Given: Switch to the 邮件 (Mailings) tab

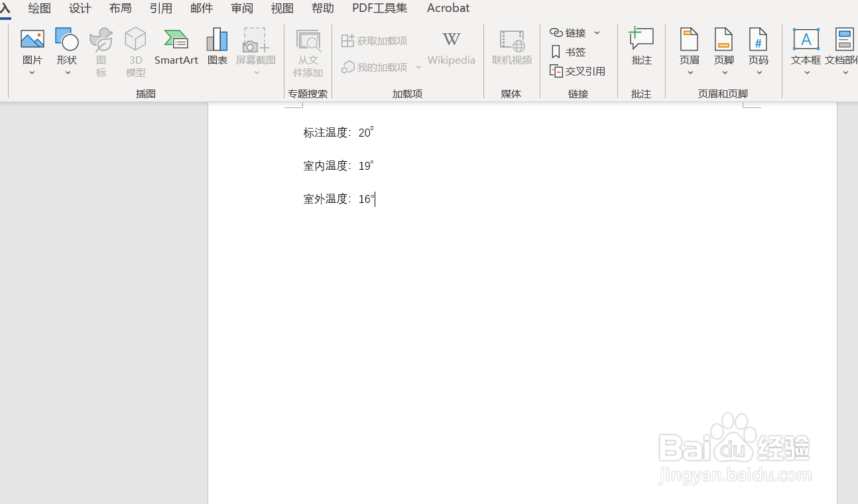Looking at the screenshot, I should [x=202, y=8].
